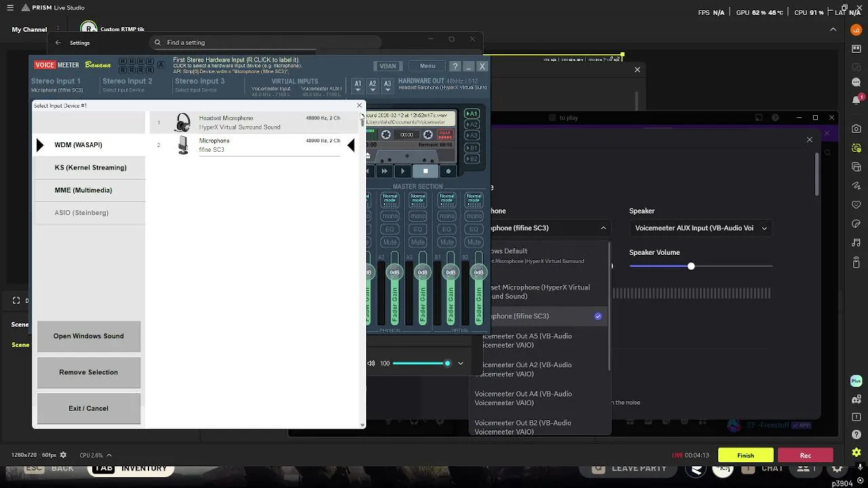Viewport: 868px width, 488px height.
Task: Fast forward the Voicemeeter cassette
Action: pyautogui.click(x=384, y=171)
